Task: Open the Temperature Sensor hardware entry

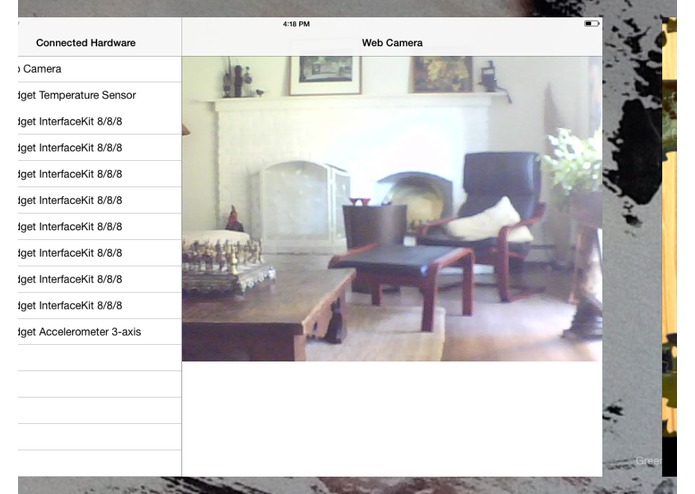Action: pos(100,95)
